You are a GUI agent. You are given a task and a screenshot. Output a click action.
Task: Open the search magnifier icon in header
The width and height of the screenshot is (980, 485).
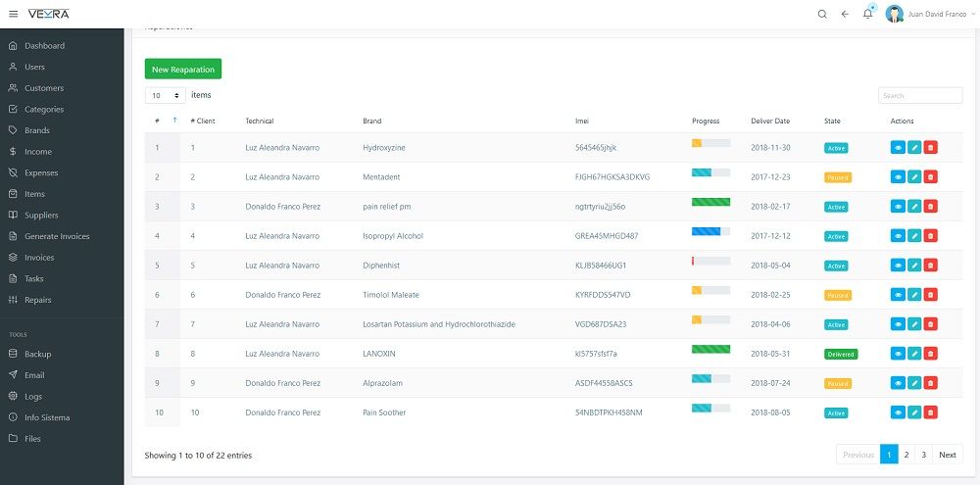[822, 14]
